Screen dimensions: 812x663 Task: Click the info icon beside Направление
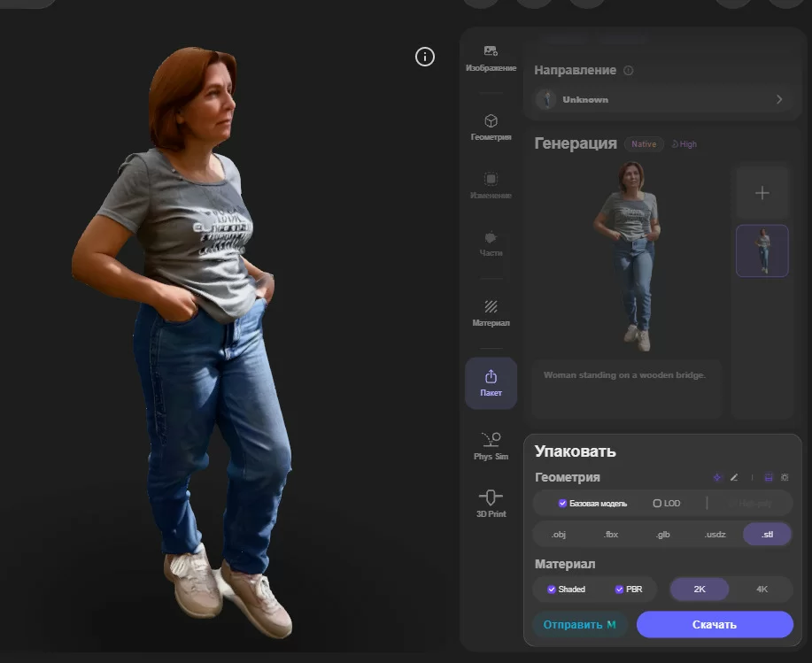tap(628, 71)
